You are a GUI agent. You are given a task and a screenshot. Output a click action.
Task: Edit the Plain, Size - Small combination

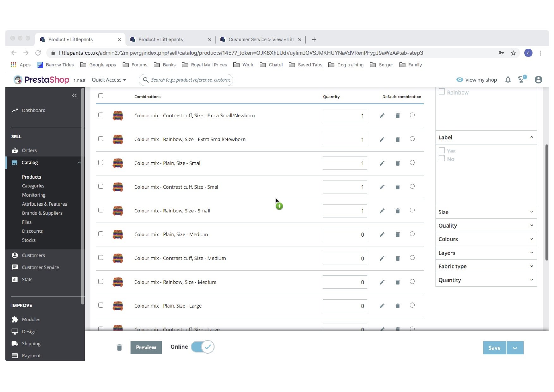(x=382, y=163)
